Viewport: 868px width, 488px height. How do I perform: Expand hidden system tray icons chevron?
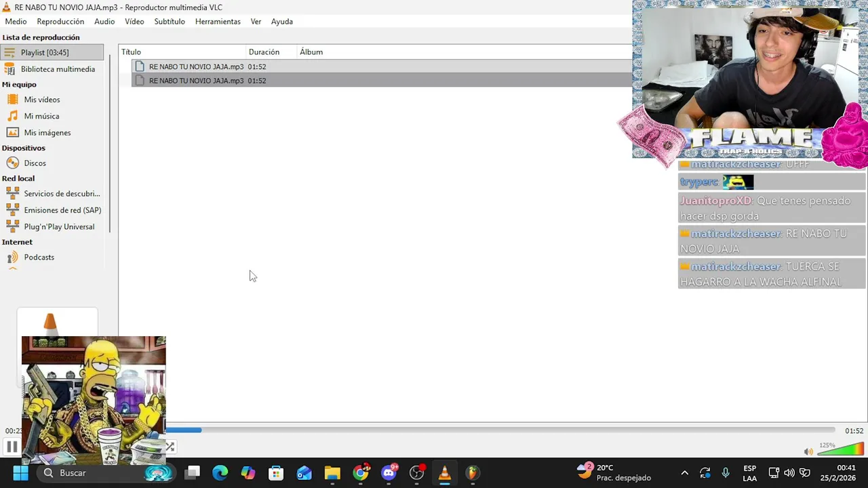684,473
